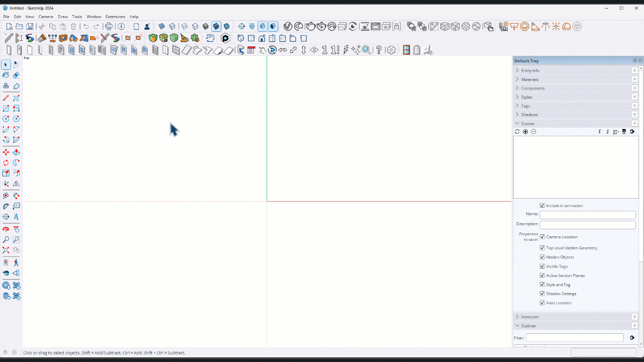Save the current model

30,26
